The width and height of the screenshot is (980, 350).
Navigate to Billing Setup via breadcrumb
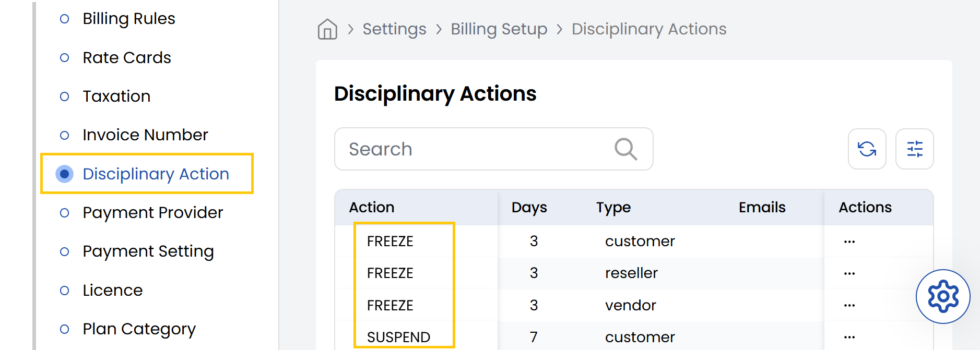(x=499, y=29)
